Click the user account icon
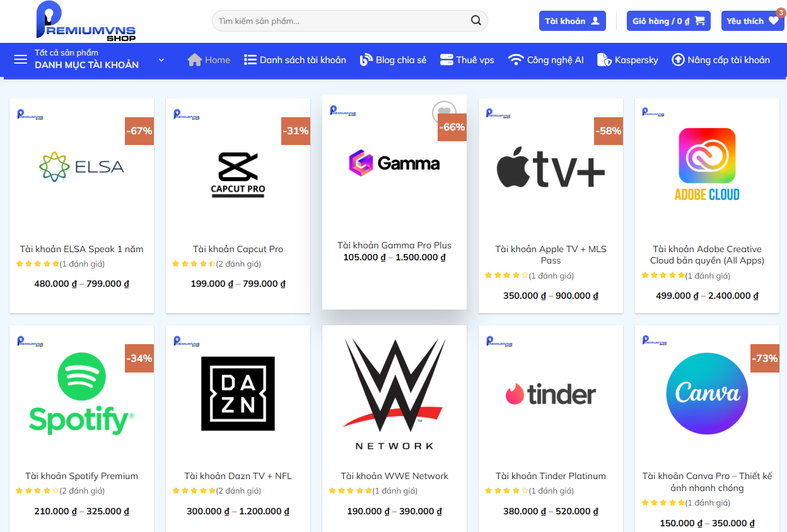The width and height of the screenshot is (787, 532). pyautogui.click(x=595, y=21)
